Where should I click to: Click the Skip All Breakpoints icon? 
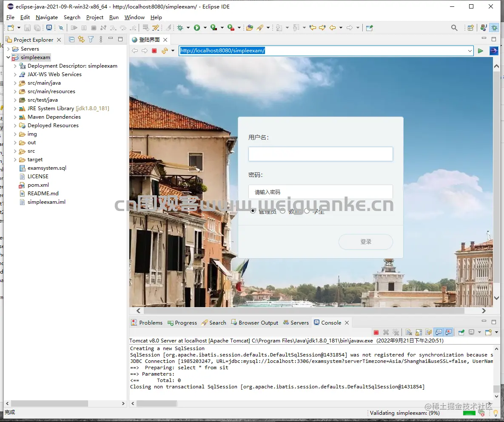point(61,28)
